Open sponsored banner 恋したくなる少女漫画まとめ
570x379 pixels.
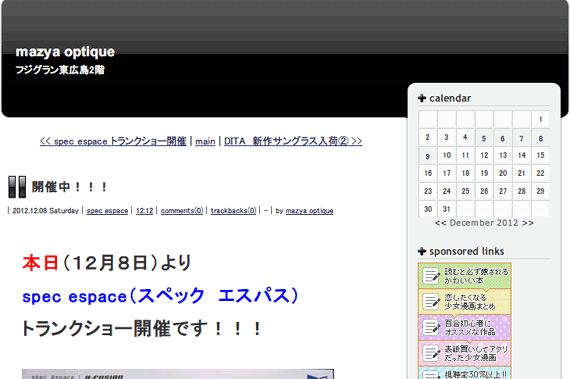click(465, 302)
